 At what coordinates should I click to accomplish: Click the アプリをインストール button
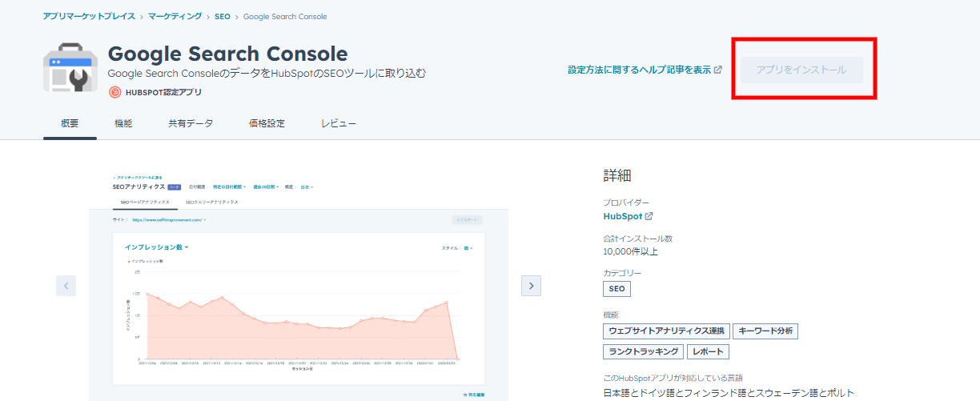tap(801, 70)
